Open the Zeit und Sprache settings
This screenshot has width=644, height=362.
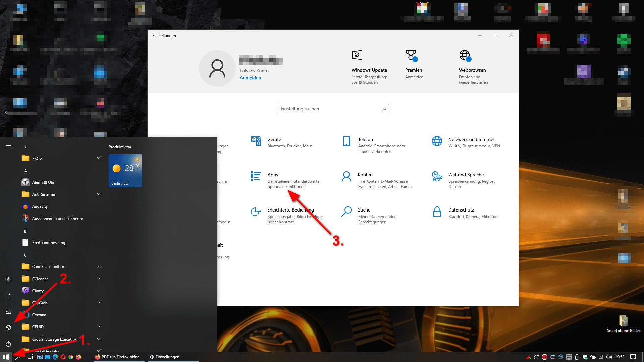(x=466, y=175)
